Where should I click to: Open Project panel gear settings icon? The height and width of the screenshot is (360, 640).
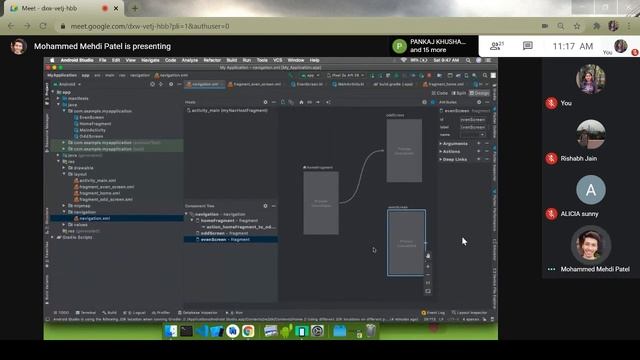click(x=171, y=84)
